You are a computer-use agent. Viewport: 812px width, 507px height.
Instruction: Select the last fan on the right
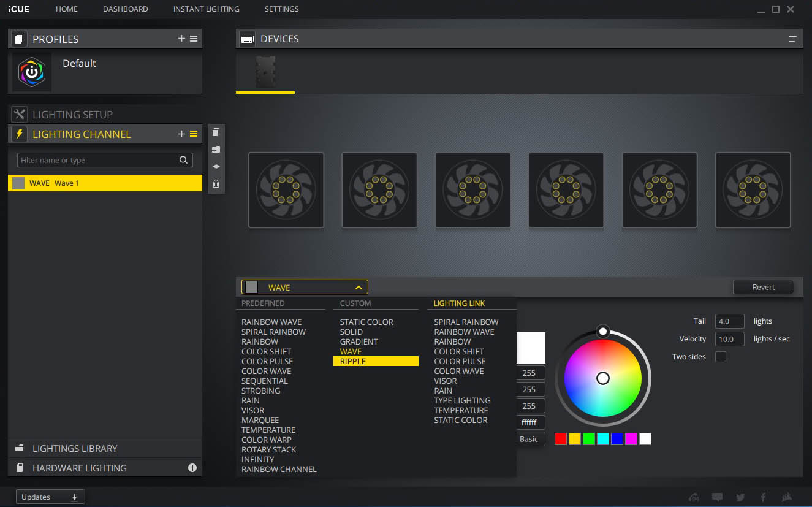pos(753,190)
